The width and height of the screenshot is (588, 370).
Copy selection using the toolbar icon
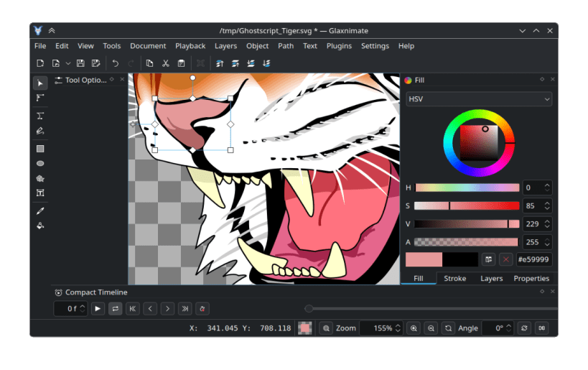[149, 63]
